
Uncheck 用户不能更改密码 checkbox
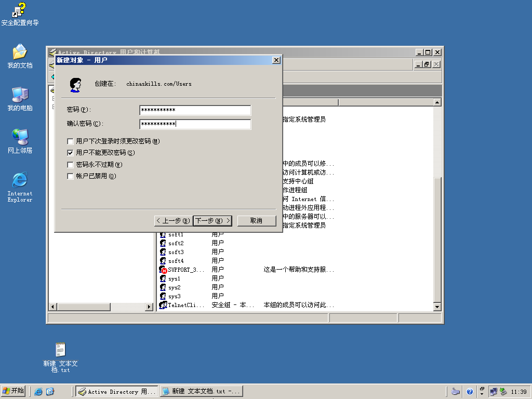tap(70, 153)
